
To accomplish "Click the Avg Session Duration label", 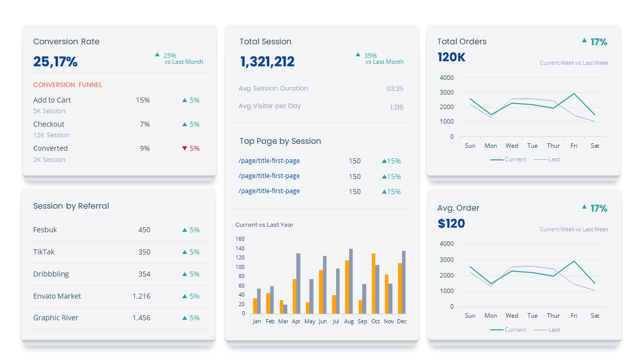I will click(273, 88).
